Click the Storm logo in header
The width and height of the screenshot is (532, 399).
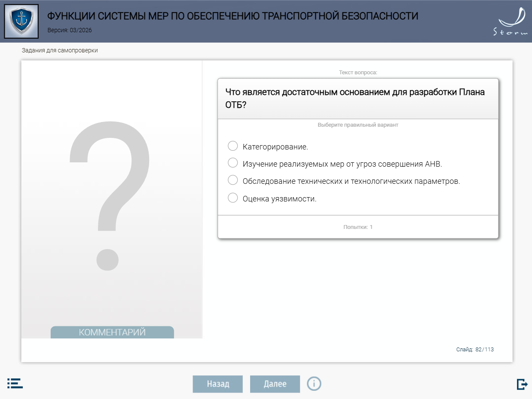tap(510, 21)
